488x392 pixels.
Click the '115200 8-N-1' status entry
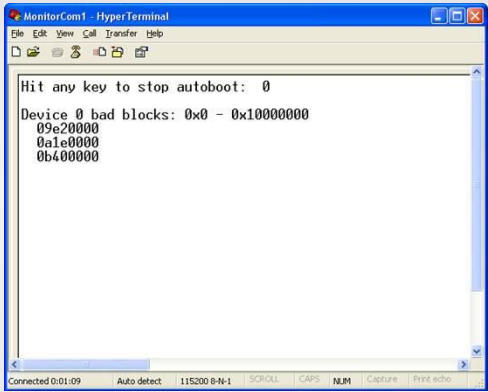point(206,381)
